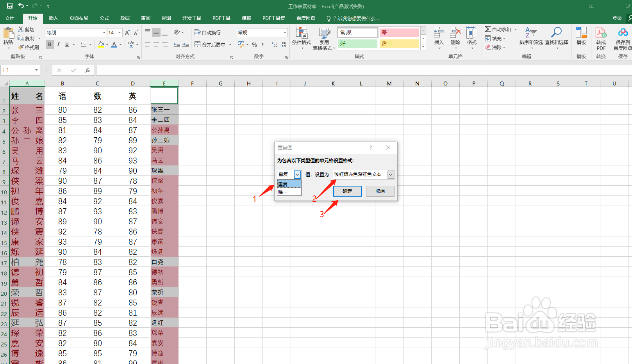Decrease font size with small A icon
632x364 pixels.
pos(136,33)
